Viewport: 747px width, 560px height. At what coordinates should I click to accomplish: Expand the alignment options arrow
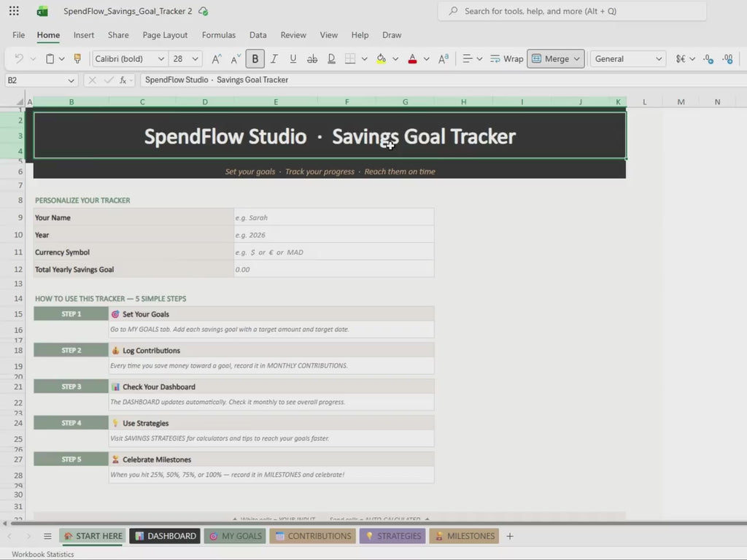(x=479, y=58)
